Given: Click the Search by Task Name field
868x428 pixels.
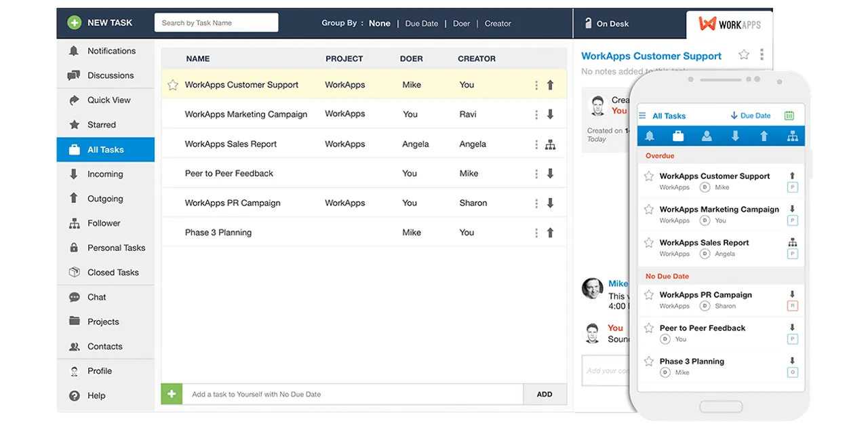Looking at the screenshot, I should 216,23.
